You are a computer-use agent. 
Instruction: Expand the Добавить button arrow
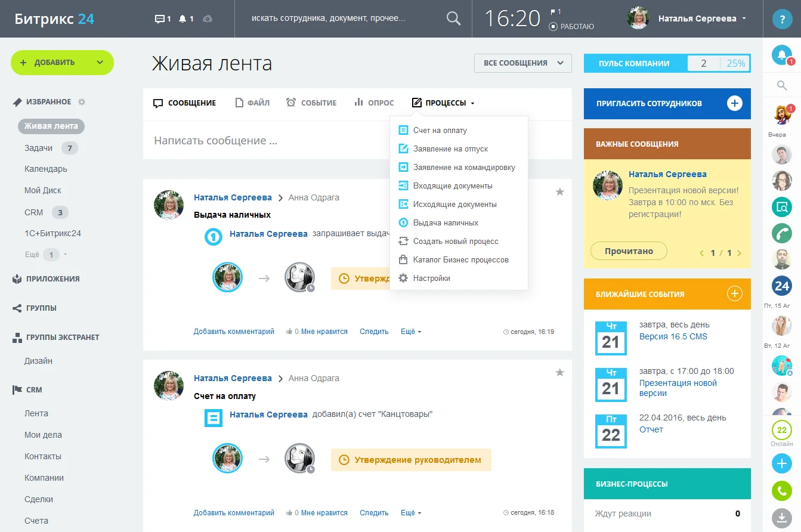pos(100,63)
